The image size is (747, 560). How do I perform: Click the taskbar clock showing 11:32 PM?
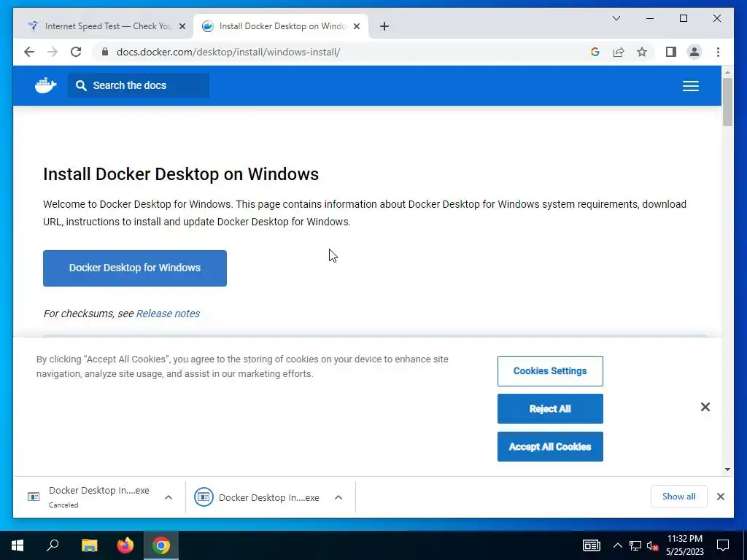click(x=684, y=545)
